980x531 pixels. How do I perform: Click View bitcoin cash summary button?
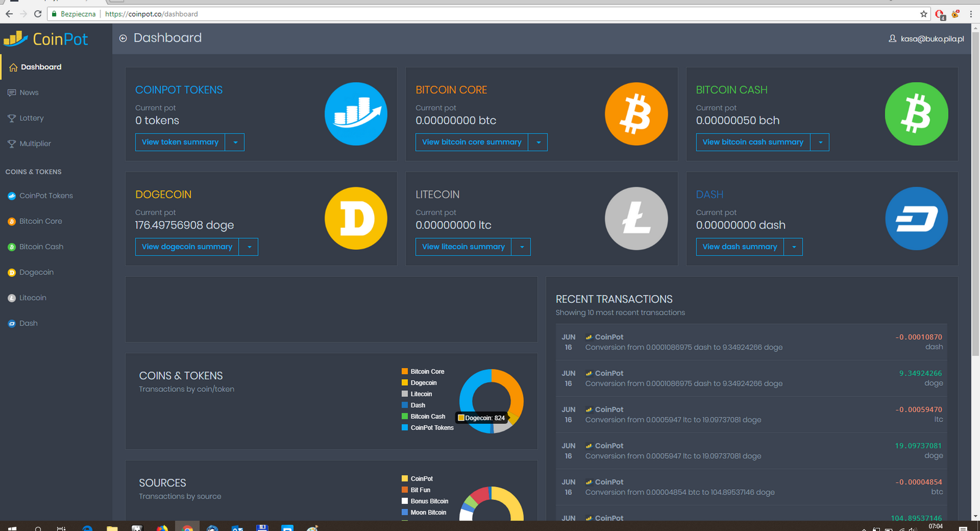point(753,142)
